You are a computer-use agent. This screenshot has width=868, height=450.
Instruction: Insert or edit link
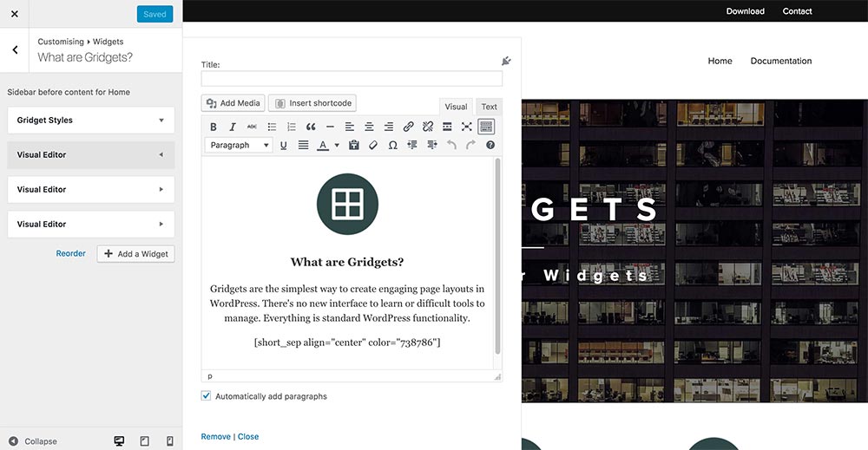click(x=408, y=127)
